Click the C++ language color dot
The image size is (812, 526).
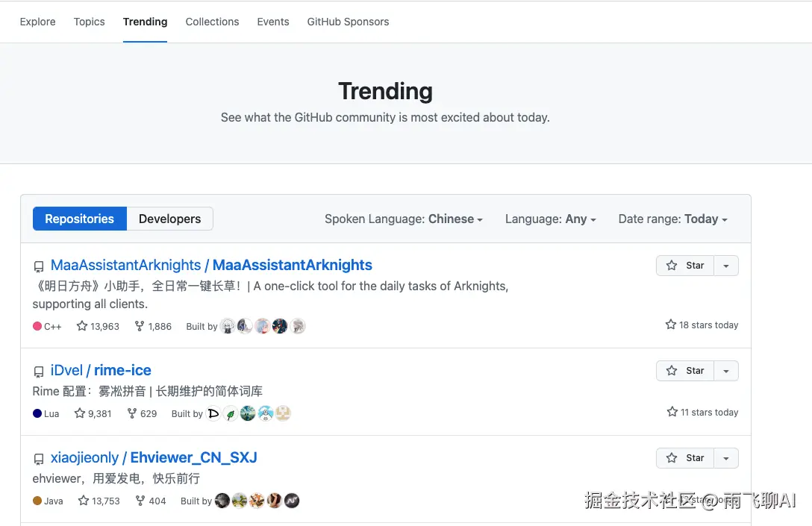[x=37, y=326]
